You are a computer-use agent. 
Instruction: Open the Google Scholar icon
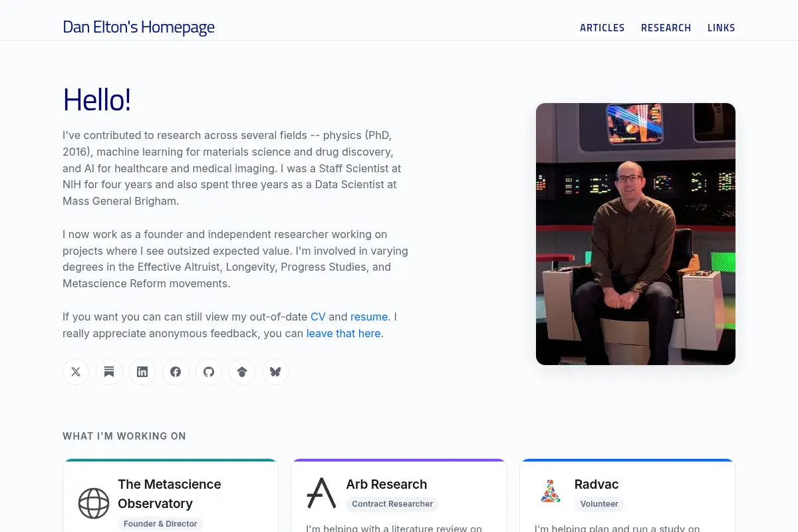click(242, 372)
